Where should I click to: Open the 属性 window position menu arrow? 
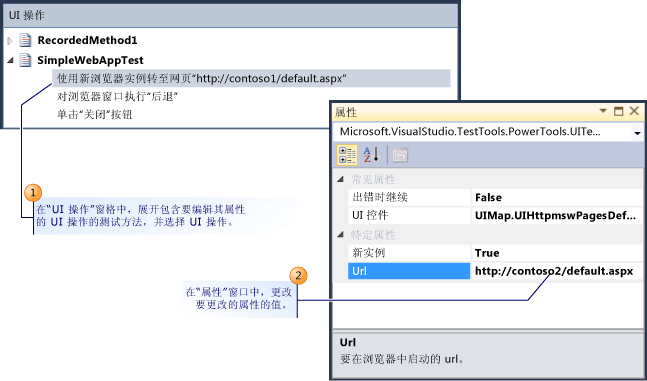click(603, 111)
